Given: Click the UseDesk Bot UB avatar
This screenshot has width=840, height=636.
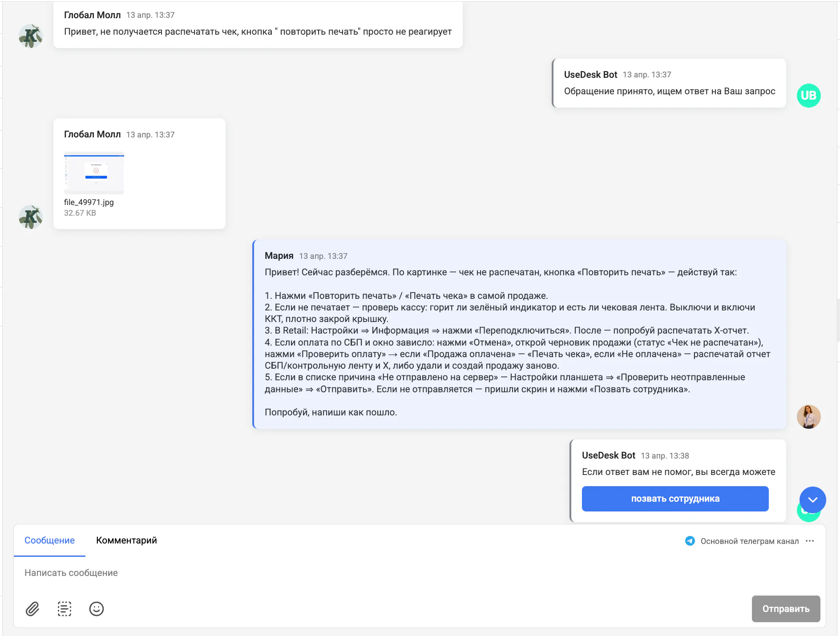Looking at the screenshot, I should (808, 95).
